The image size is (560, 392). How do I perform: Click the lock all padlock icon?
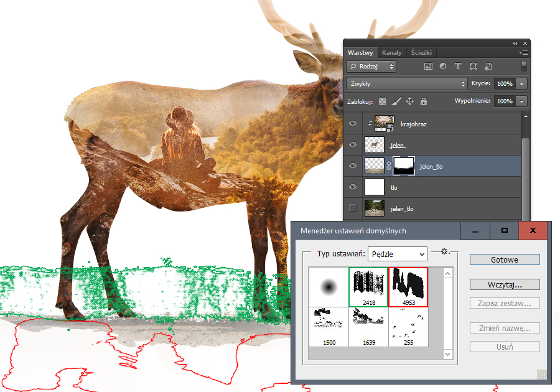pos(424,101)
